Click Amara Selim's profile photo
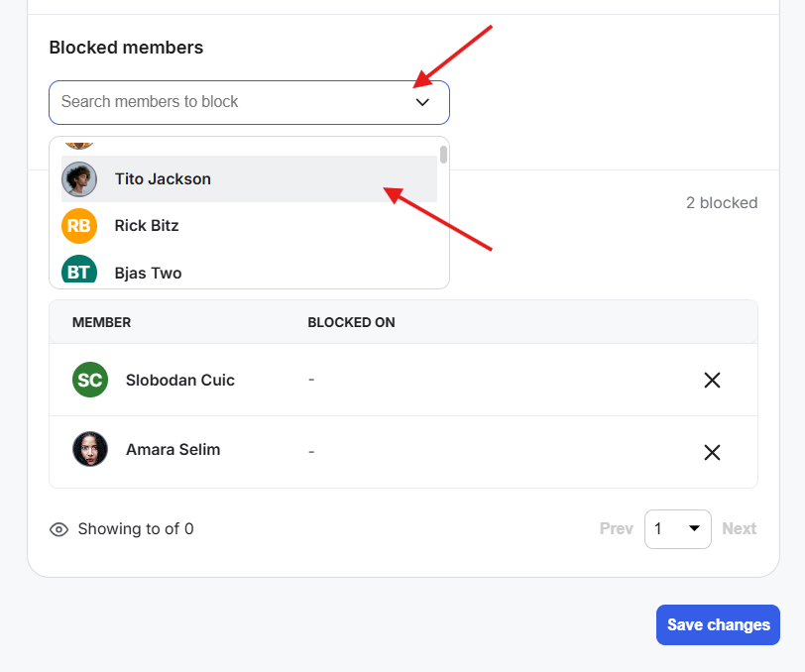 (x=90, y=449)
